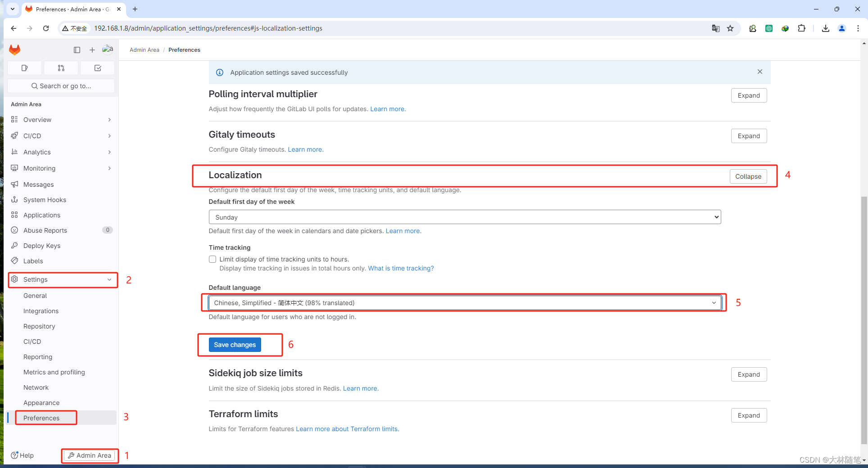Click the Save changes button
This screenshot has width=868, height=468.
(x=235, y=345)
